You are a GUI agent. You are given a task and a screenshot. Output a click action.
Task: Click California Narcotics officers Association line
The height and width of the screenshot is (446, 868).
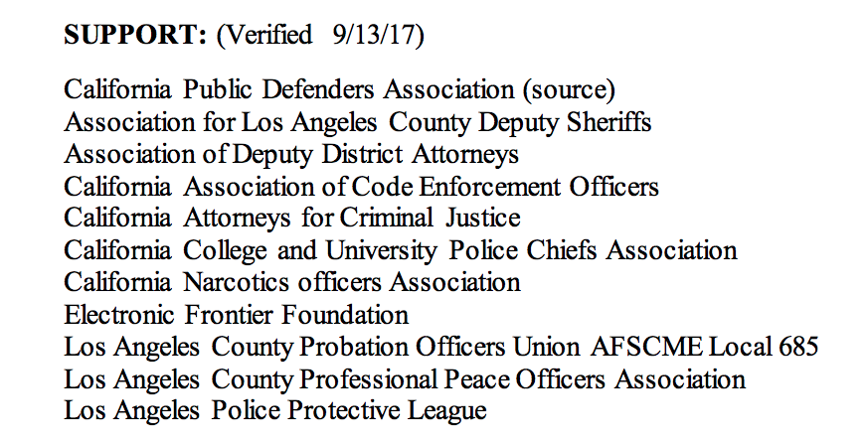[292, 282]
